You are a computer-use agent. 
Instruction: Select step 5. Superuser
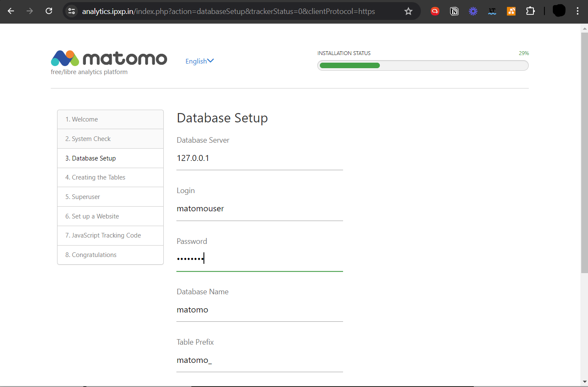click(110, 197)
